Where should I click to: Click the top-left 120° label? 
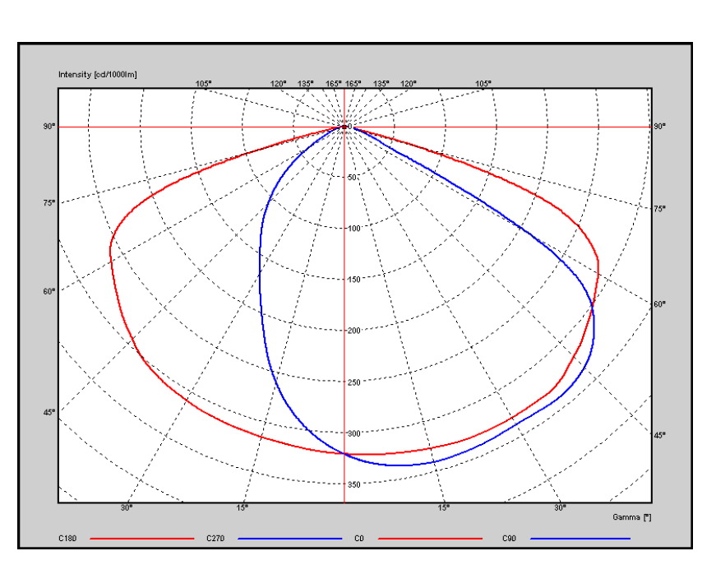pyautogui.click(x=279, y=84)
